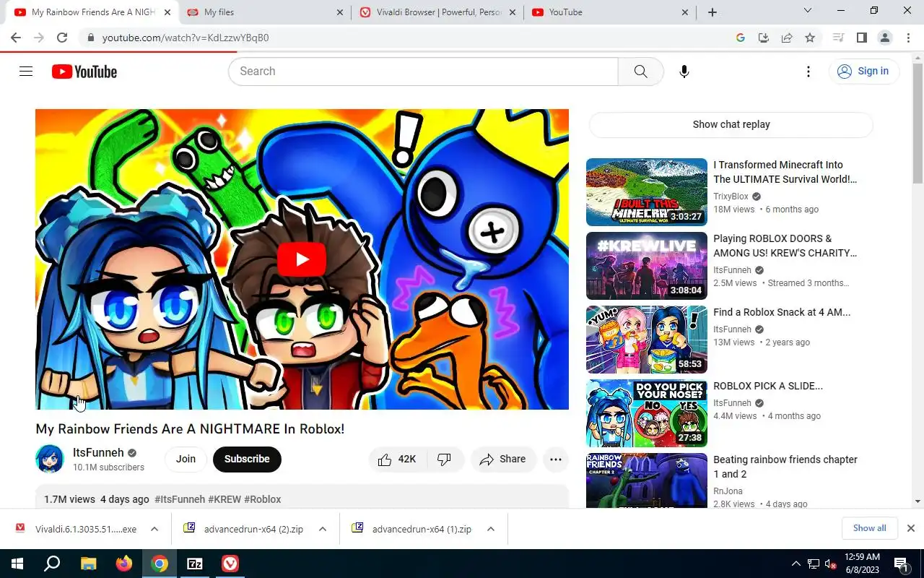
Task: Subscribe to ItsFunneh channel
Action: (247, 460)
